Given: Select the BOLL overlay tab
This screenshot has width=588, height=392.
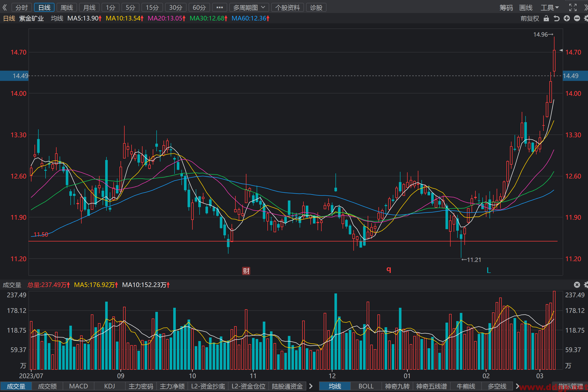Looking at the screenshot, I should pos(366,386).
